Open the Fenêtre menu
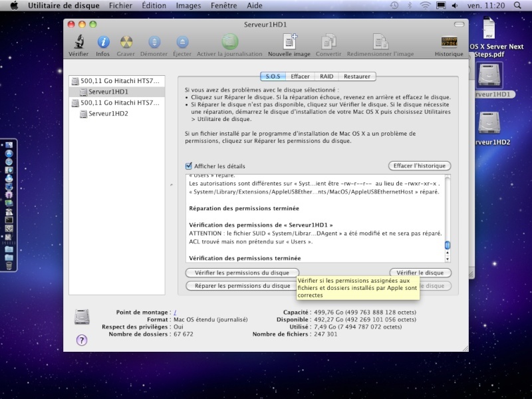532x399 pixels. (224, 5)
